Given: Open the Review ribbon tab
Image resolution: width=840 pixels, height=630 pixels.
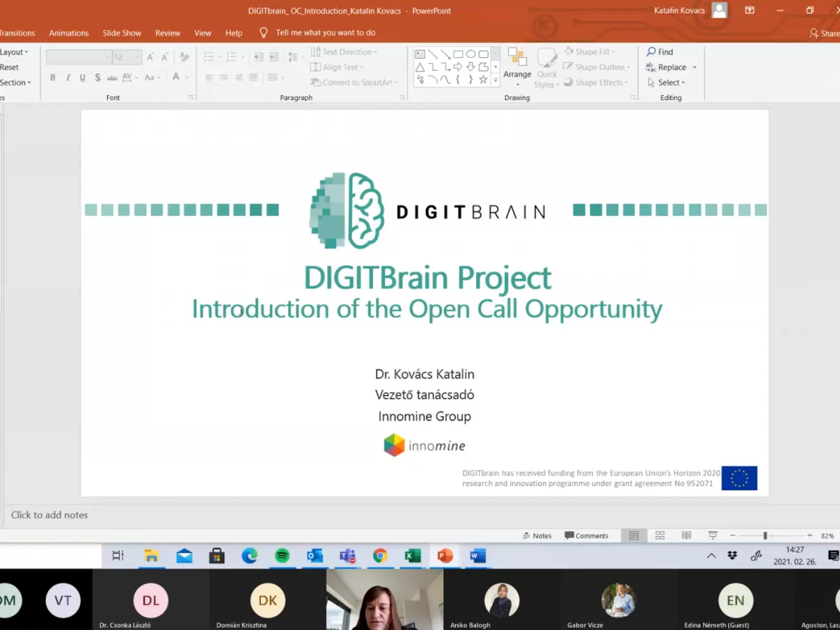Looking at the screenshot, I should coord(167,33).
